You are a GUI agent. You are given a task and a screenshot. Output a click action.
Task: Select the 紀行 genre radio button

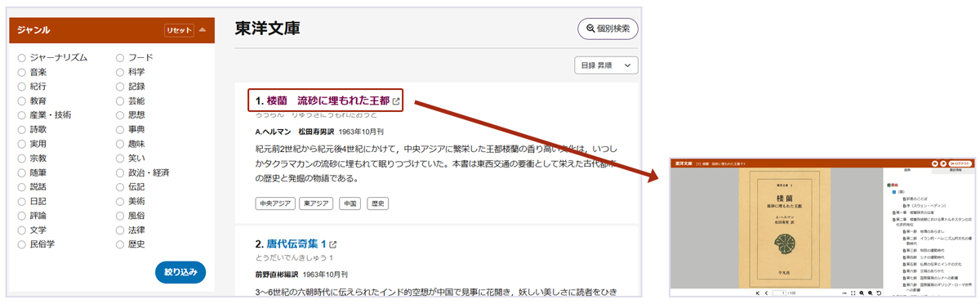pos(22,87)
